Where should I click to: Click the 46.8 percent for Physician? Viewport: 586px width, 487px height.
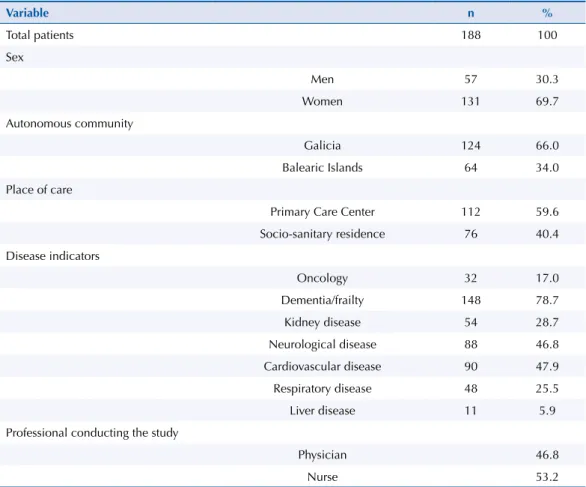tap(547, 455)
